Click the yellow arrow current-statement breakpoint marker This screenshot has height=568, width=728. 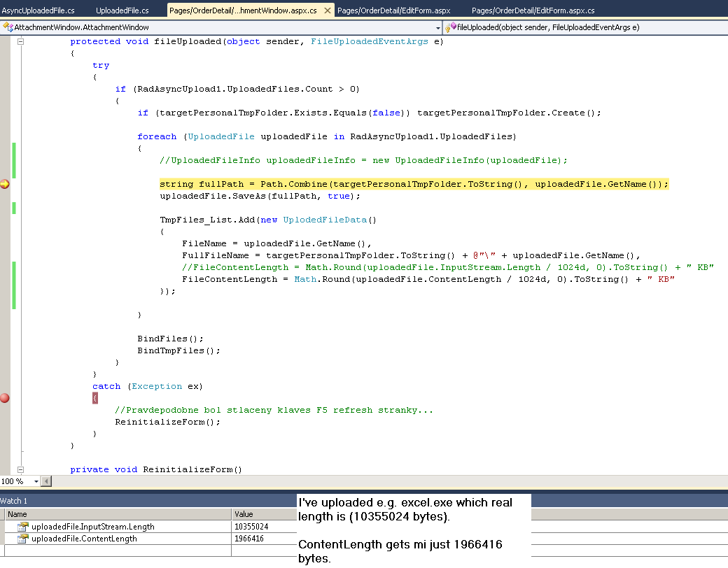(x=5, y=184)
